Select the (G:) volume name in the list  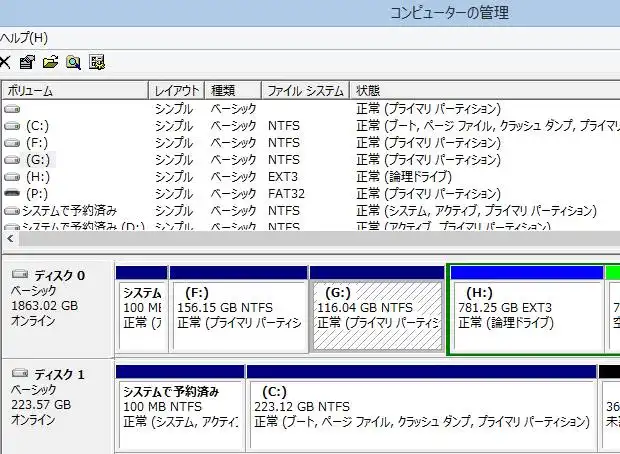pyautogui.click(x=38, y=160)
